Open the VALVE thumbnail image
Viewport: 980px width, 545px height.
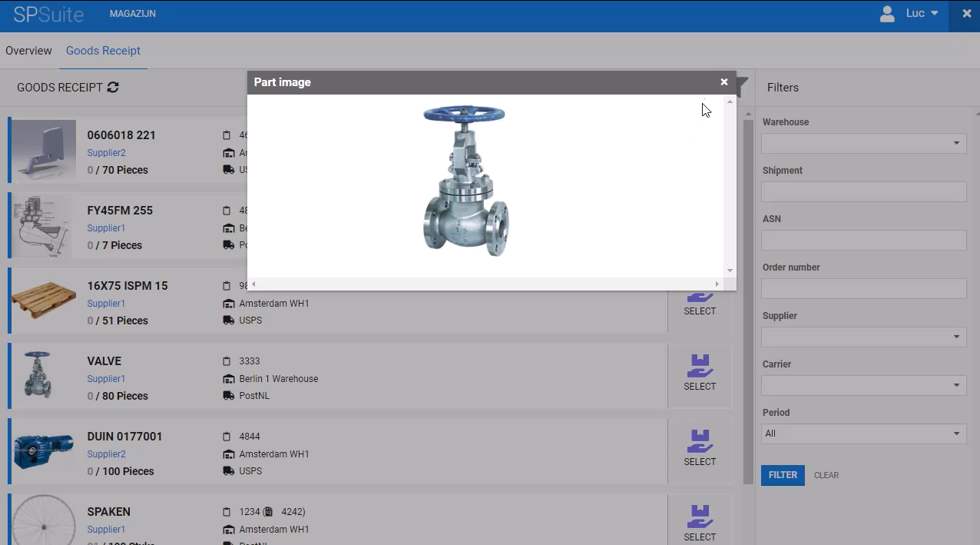click(x=37, y=374)
